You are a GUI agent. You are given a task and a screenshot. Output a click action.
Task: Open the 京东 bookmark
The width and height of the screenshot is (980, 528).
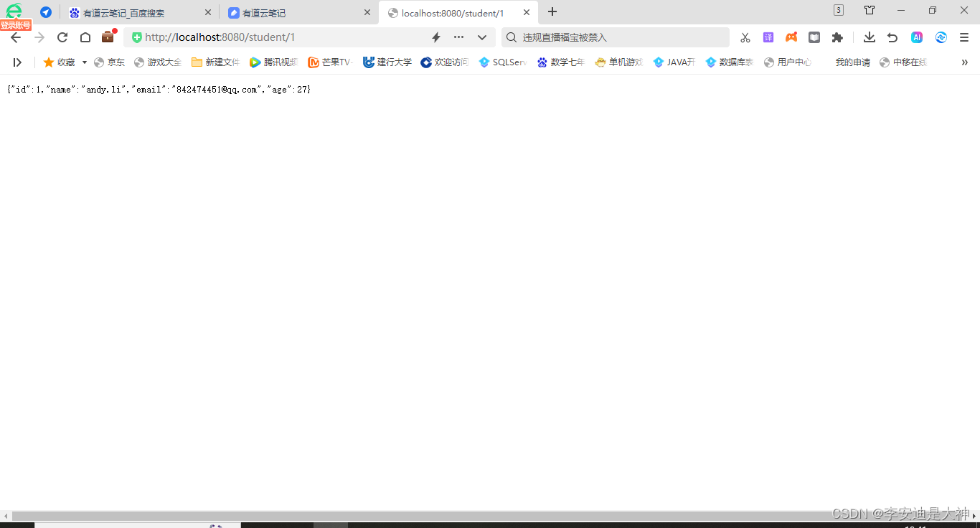click(x=109, y=62)
